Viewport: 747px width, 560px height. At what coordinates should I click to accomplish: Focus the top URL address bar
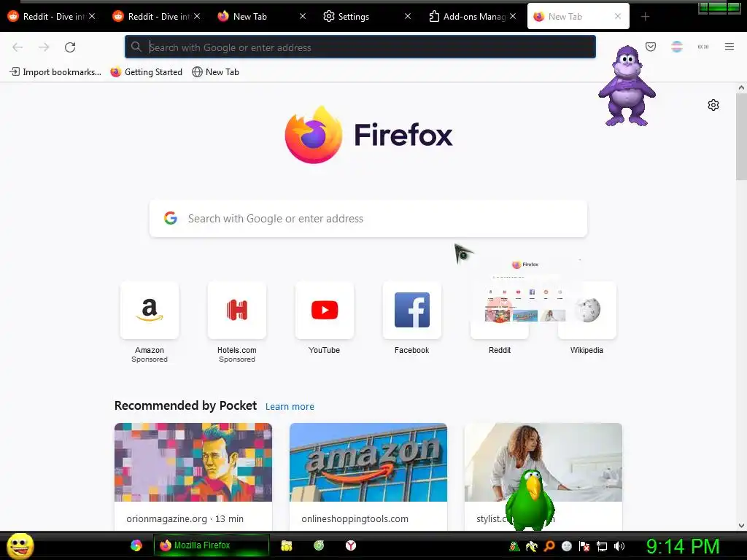coord(360,47)
